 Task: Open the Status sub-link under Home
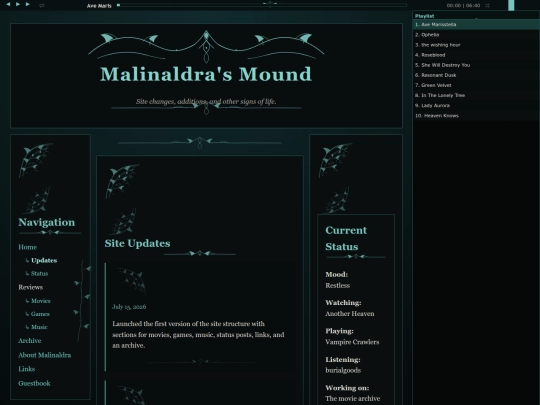coord(39,273)
